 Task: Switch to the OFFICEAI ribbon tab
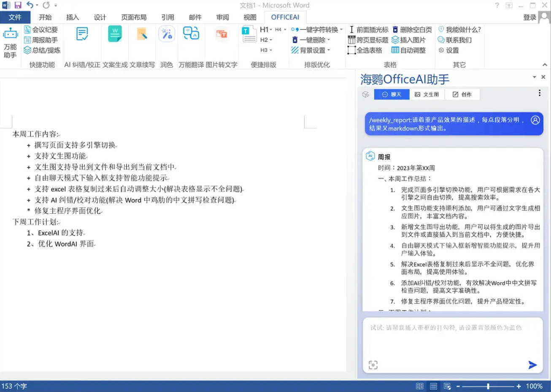285,17
